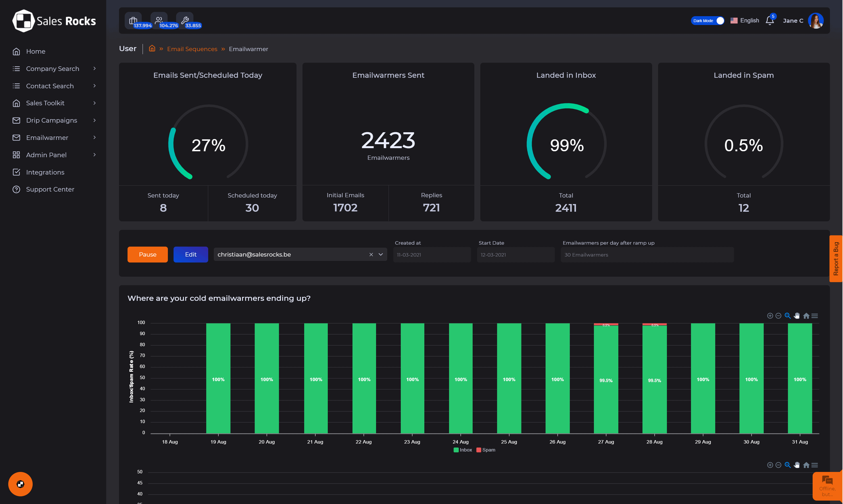Zoom in on the inbox/spam chart

[x=770, y=316]
